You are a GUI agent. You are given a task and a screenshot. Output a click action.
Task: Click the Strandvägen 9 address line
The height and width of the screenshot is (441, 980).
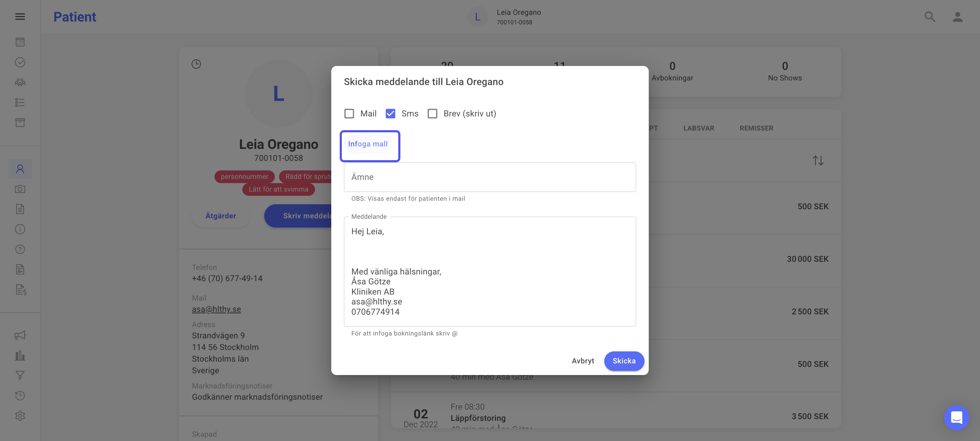pos(218,336)
